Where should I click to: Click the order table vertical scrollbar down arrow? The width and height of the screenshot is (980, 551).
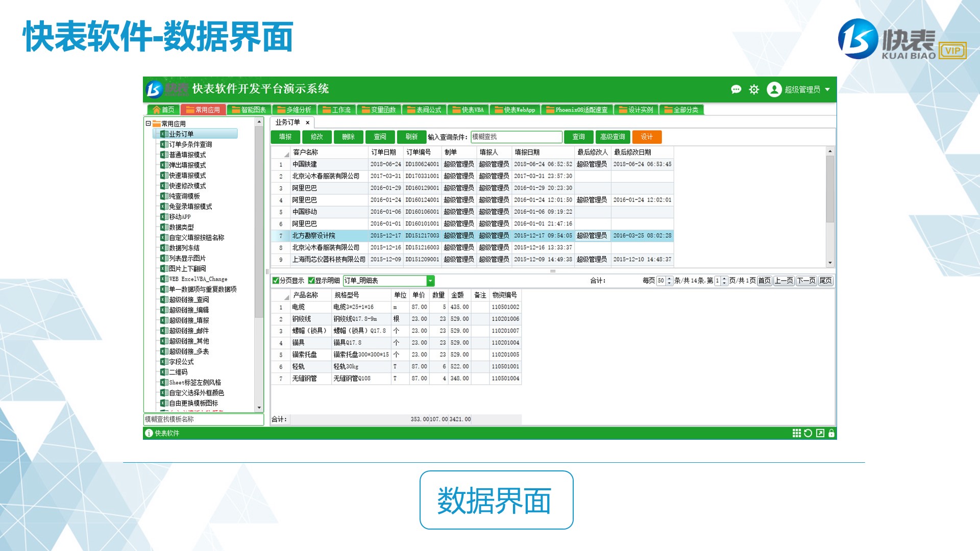tap(830, 263)
